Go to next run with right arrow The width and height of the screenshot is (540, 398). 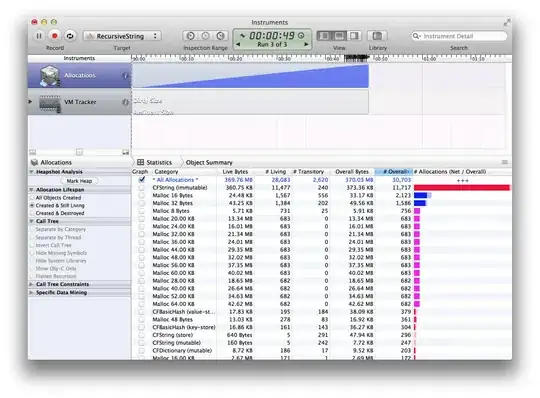[306, 44]
